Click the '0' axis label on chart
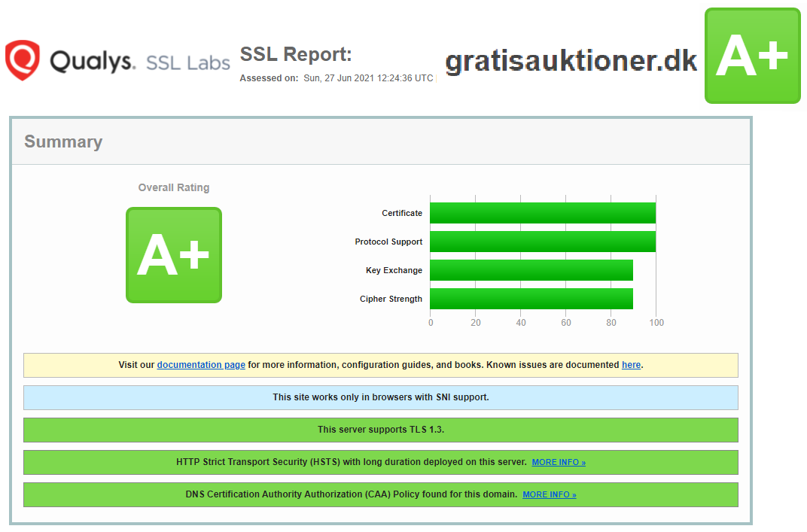 point(431,323)
